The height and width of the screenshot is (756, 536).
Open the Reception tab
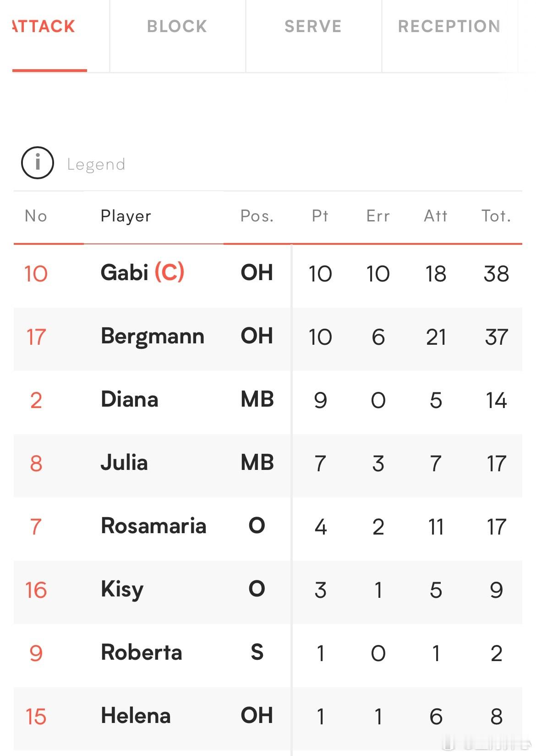pos(449,26)
